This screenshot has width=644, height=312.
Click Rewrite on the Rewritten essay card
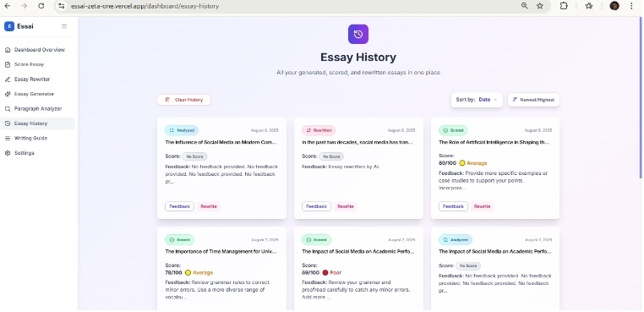coord(346,206)
